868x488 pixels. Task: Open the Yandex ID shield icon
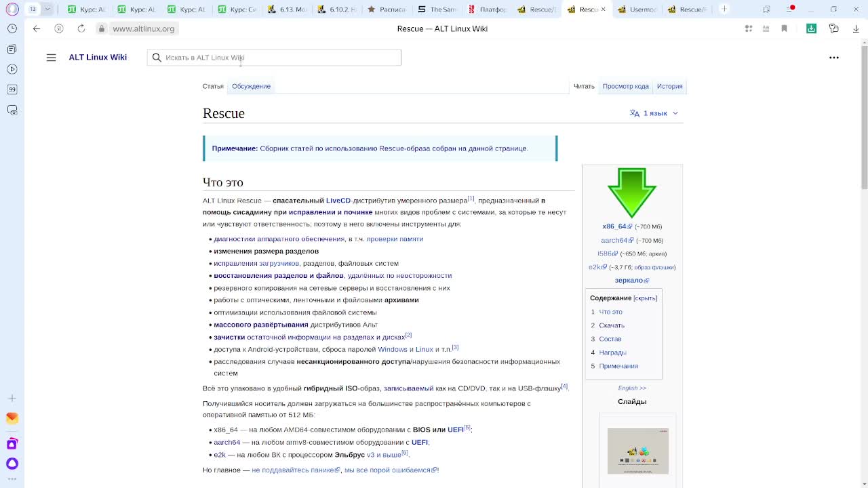59,28
